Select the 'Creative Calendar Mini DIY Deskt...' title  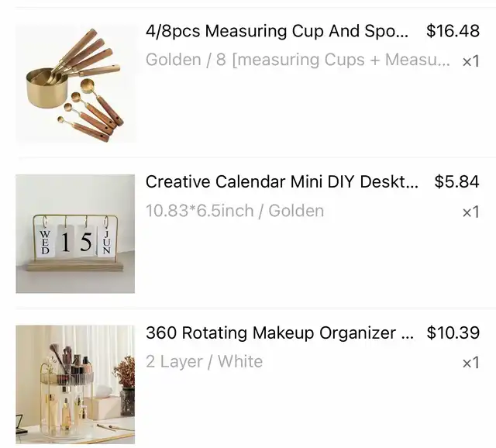(282, 181)
